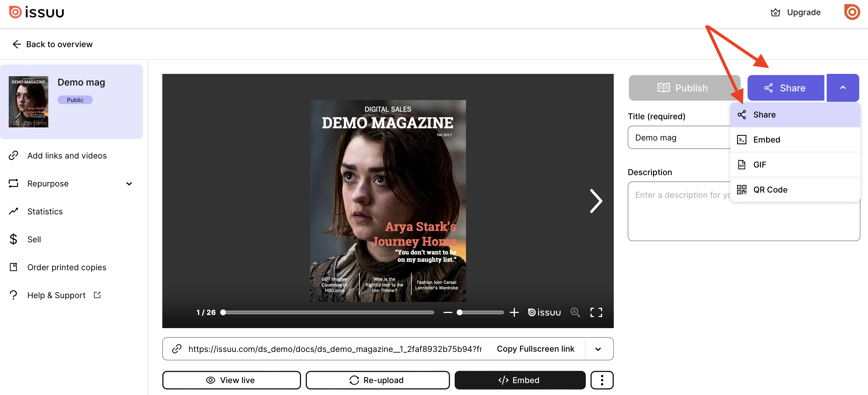868x395 pixels.
Task: Click the Order printed copies icon
Action: [13, 267]
